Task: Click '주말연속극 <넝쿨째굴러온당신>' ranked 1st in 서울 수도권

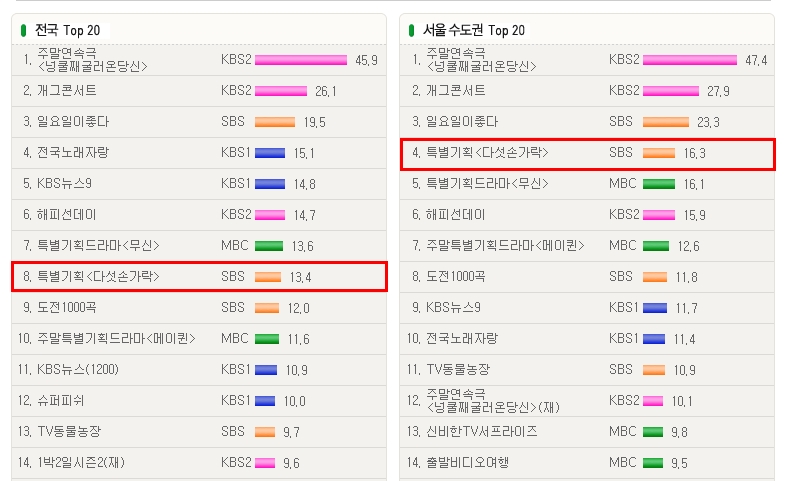Action: pyautogui.click(x=481, y=60)
